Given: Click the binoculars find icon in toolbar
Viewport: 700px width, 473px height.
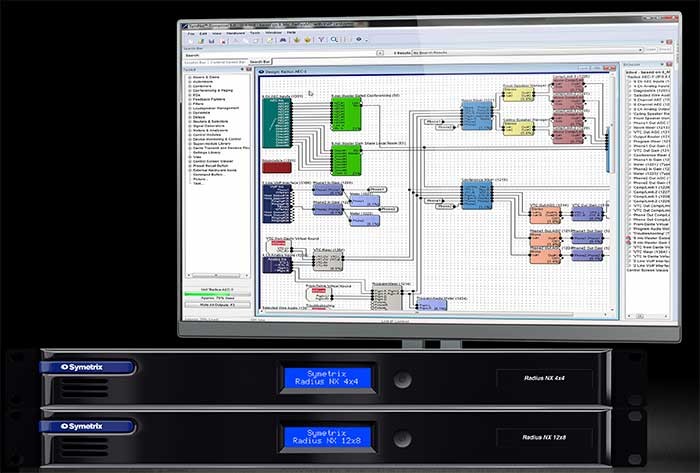Looking at the screenshot, I should click(283, 40).
